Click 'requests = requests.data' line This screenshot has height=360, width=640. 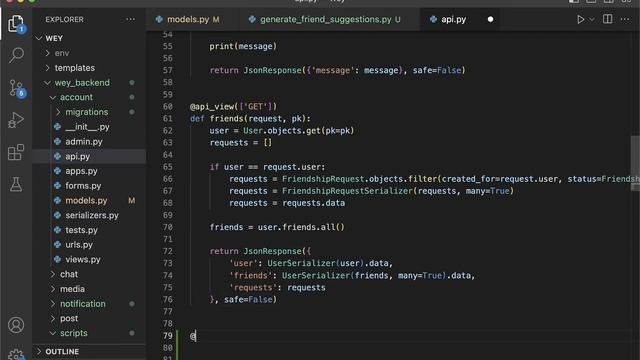point(287,203)
